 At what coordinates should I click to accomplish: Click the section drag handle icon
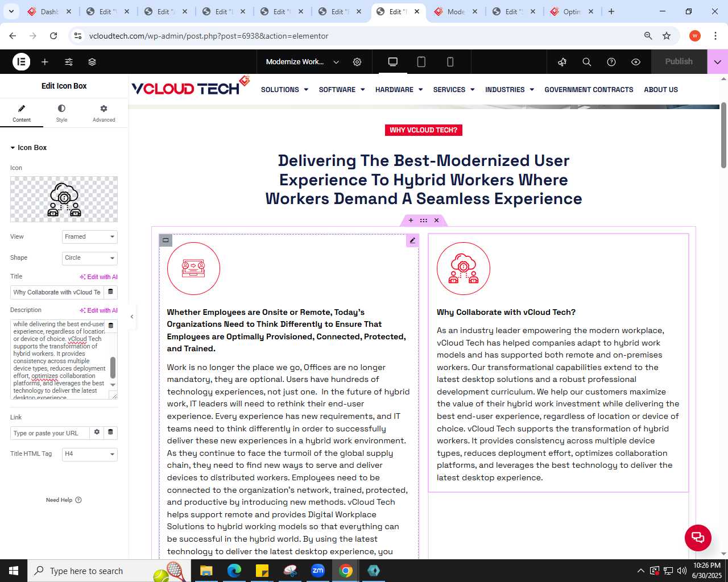tap(423, 221)
